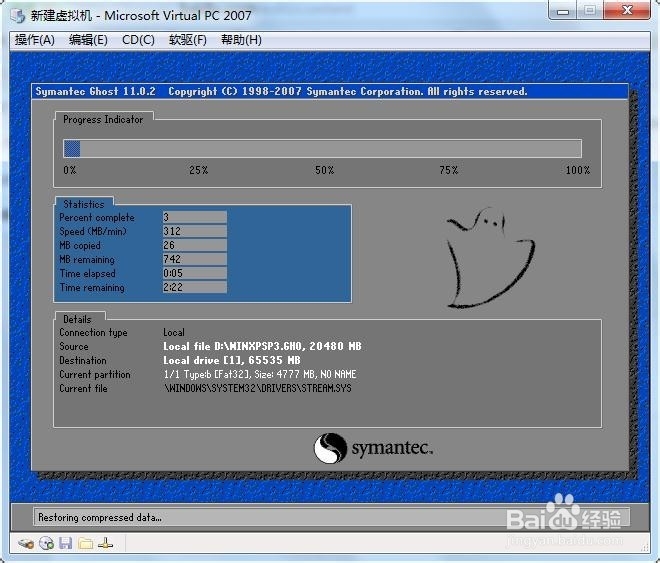Click the Current partition Fat32 info
The image size is (660, 563).
coord(260,374)
